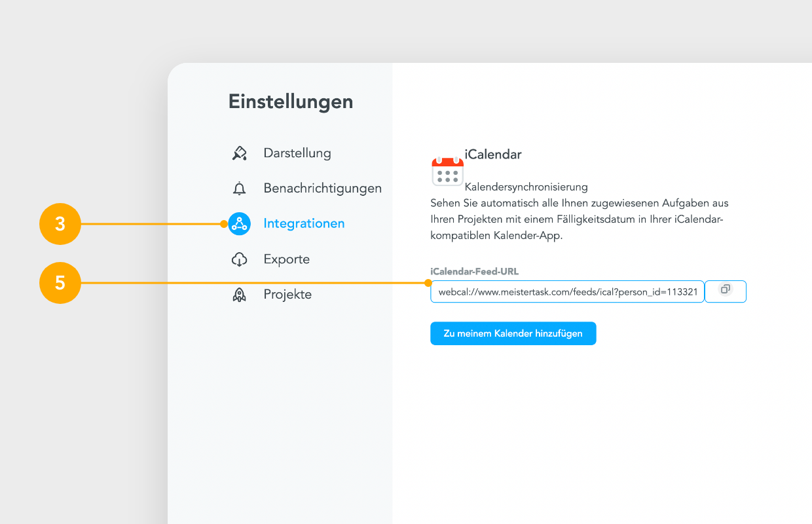Select the Integrationen menu item

304,224
